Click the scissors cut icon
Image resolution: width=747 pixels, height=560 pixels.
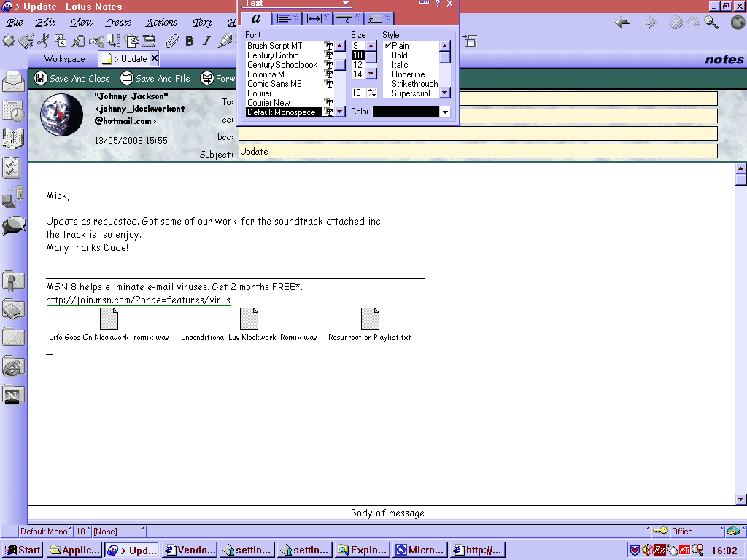44,41
